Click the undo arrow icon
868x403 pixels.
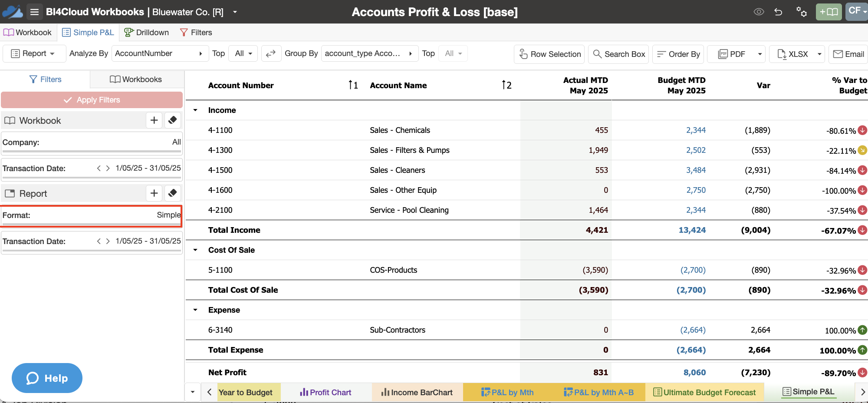coord(778,12)
